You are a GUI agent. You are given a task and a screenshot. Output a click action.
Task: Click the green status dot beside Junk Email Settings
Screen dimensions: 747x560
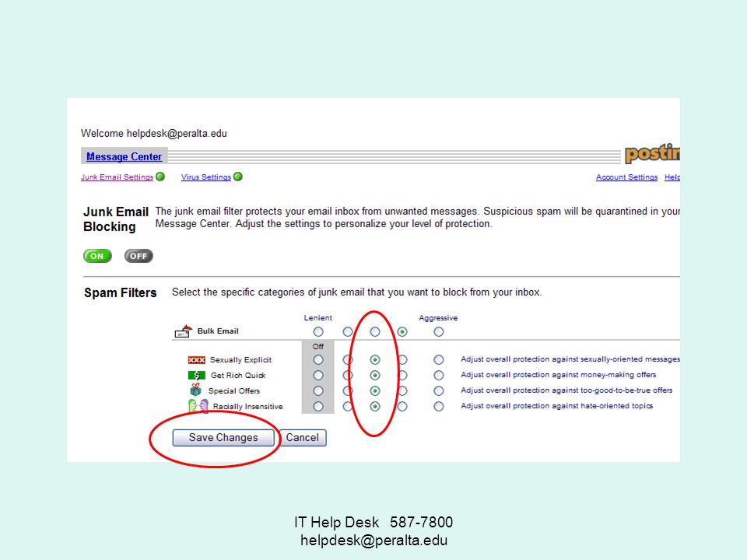click(160, 177)
